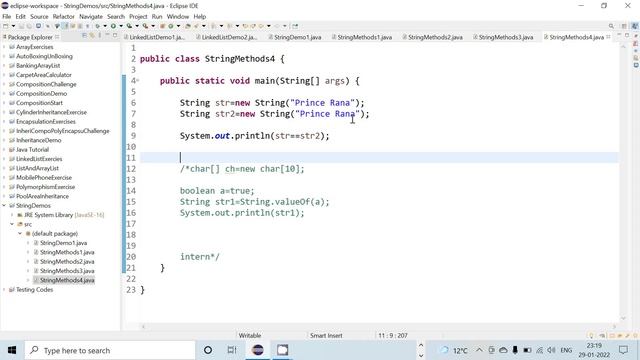Click the green Run button icon
The width and height of the screenshot is (640, 360).
pyautogui.click(x=113, y=26)
